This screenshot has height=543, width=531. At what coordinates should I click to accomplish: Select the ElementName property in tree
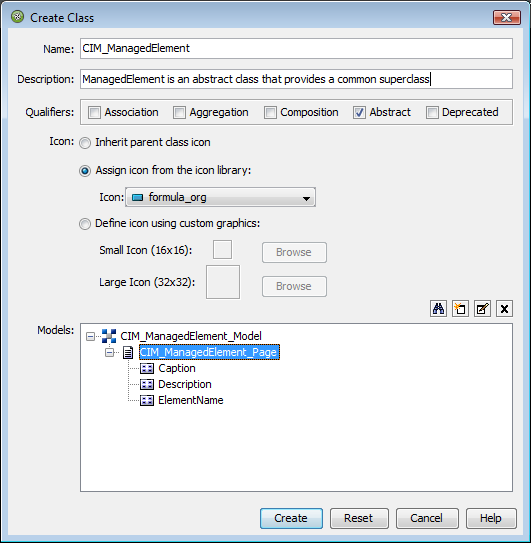(191, 400)
